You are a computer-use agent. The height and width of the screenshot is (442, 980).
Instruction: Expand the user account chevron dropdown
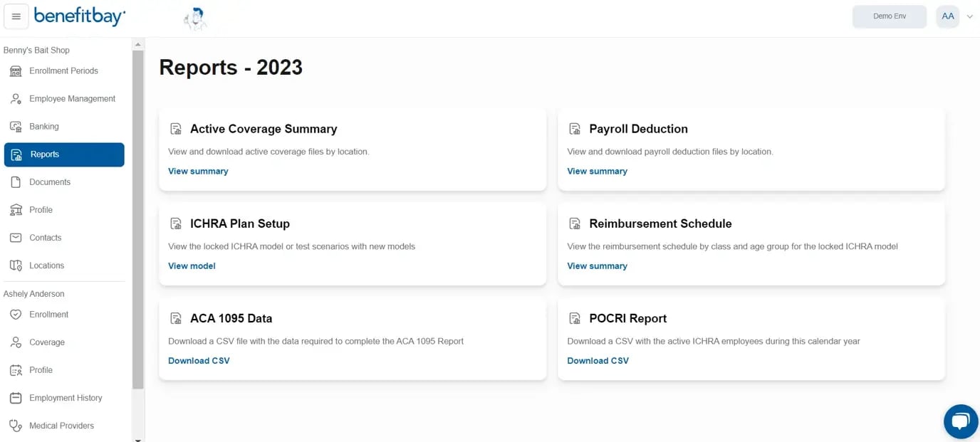click(x=969, y=16)
